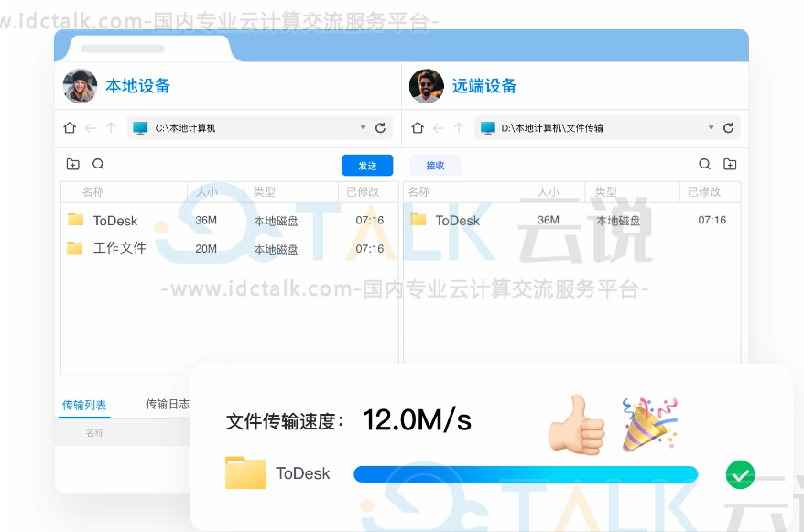Image resolution: width=804 pixels, height=532 pixels.
Task: Go back in remote device navigation
Action: [x=439, y=128]
